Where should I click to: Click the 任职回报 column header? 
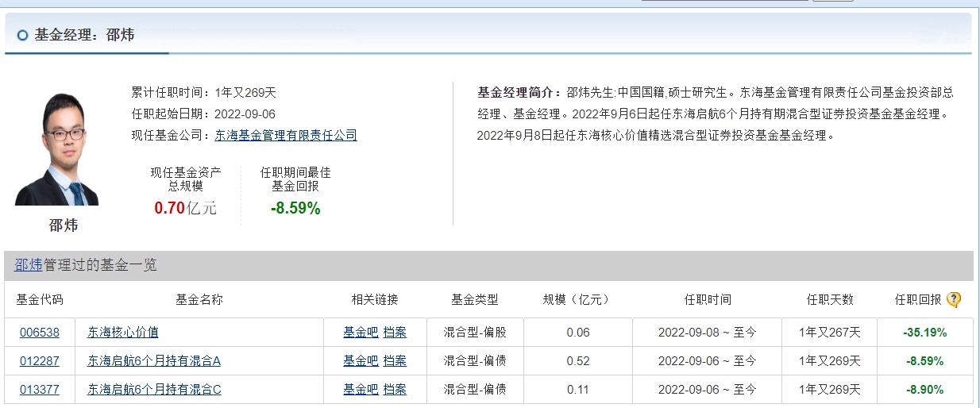917,299
